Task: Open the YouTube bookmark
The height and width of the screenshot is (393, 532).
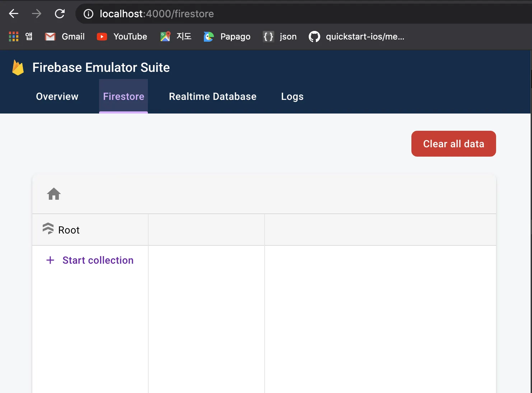Action: coord(122,36)
